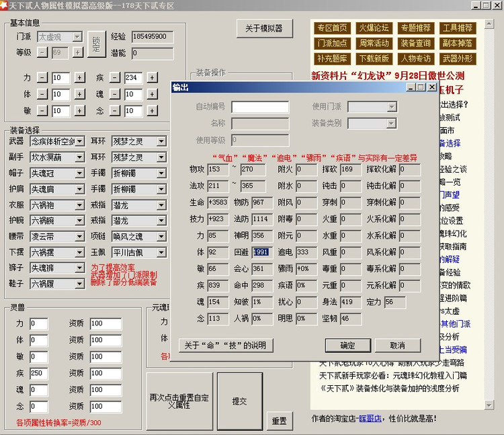Viewport: 504px width, 435px height.
Task: Increase 体 attribute with plus button
Action: (79, 94)
